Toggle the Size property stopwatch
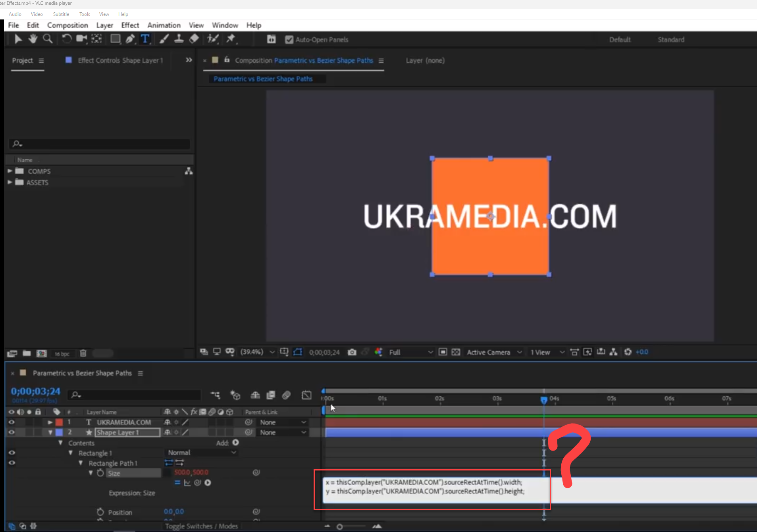The width and height of the screenshot is (757, 532). click(x=100, y=473)
